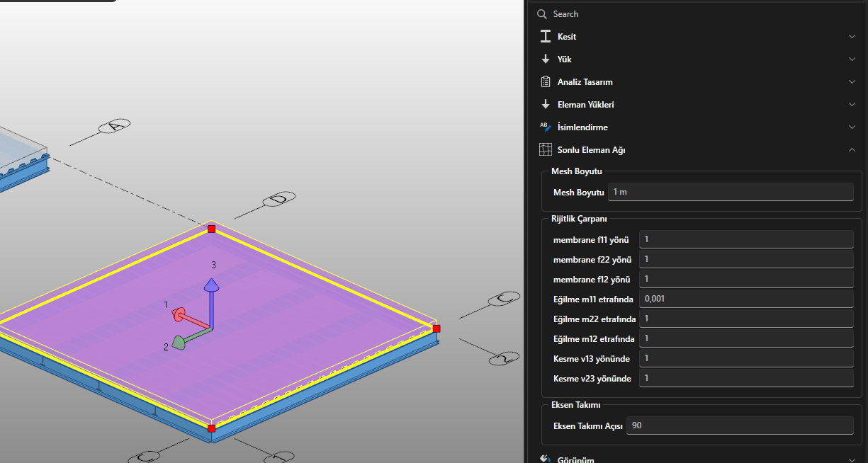Click the İsimlendirme label icon
868x463 pixels.
pos(546,127)
